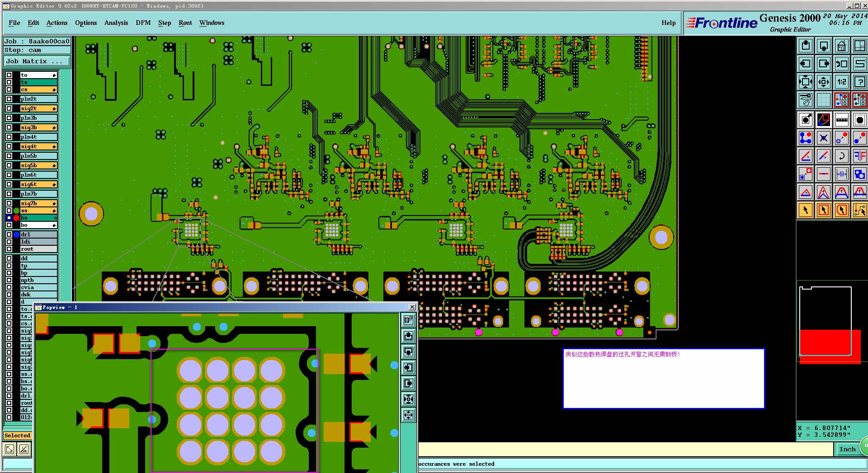Click the zoom out icon in main toolbar
868x473 pixels.
(x=824, y=82)
